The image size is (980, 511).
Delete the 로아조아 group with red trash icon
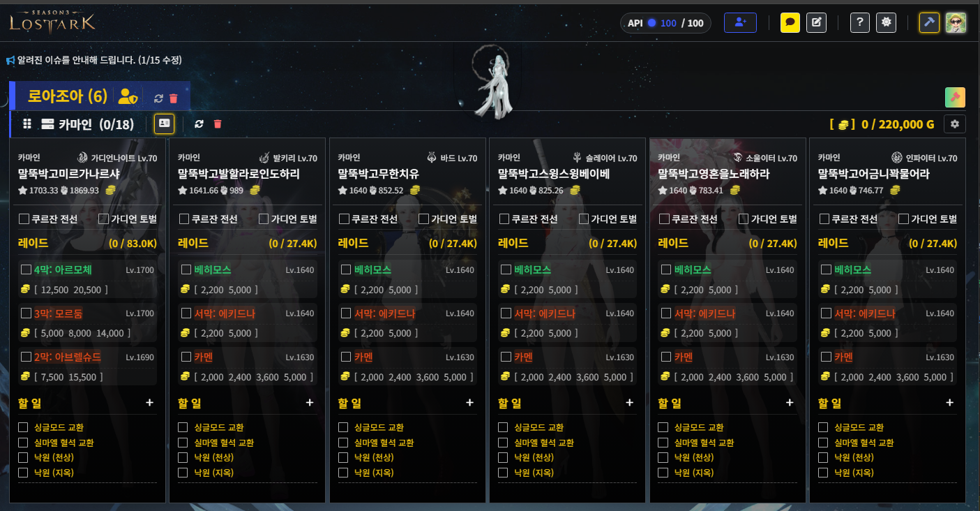click(174, 98)
